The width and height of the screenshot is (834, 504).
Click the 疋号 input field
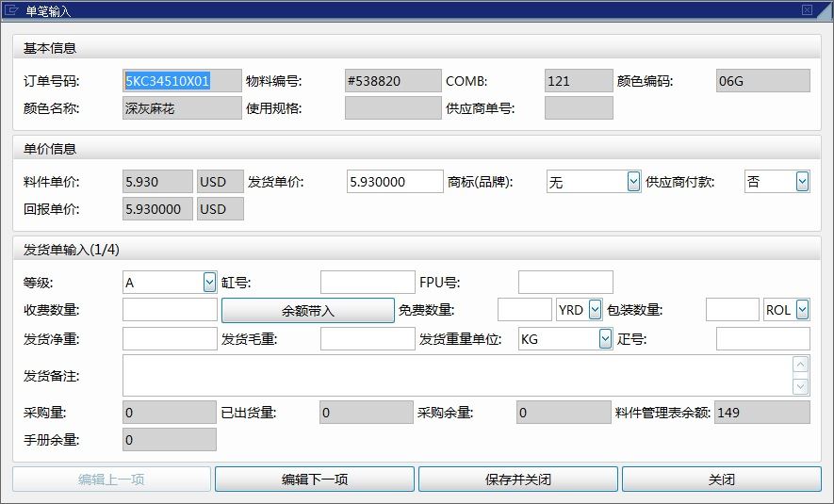[x=762, y=339]
